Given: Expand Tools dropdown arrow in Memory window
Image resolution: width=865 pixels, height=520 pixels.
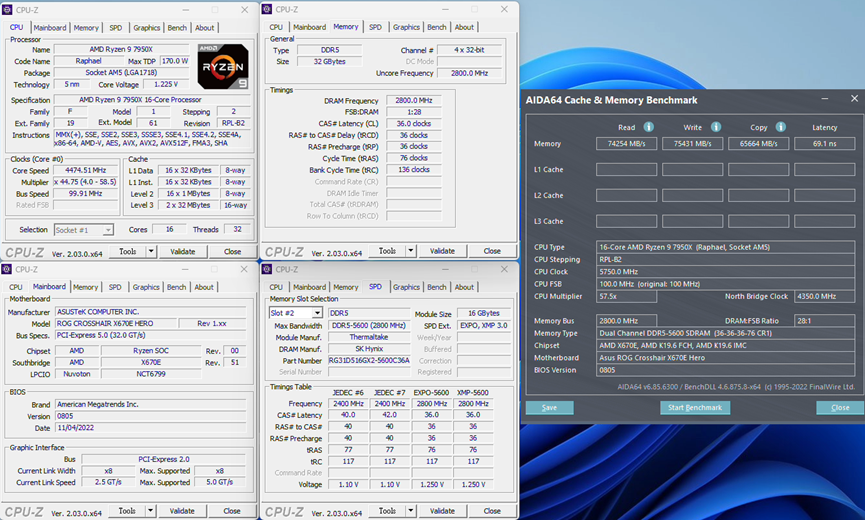Looking at the screenshot, I should 410,251.
